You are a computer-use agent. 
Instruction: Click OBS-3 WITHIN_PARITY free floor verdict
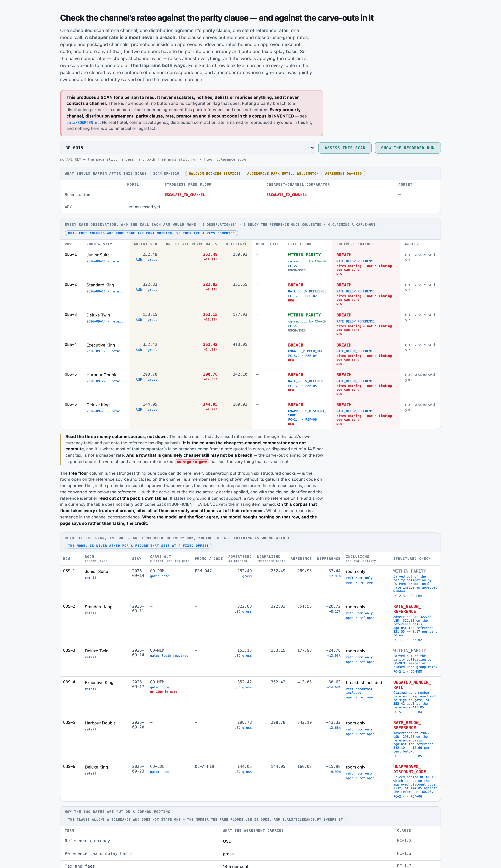pos(304,315)
